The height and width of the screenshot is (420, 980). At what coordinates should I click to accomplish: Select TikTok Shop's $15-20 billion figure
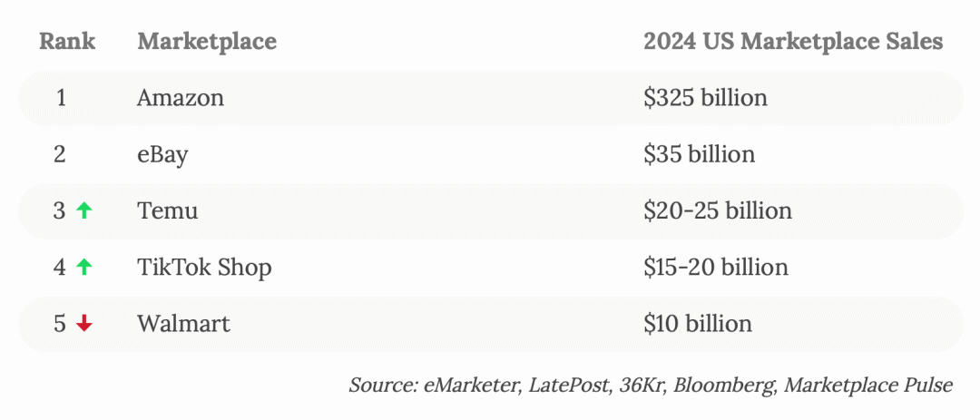click(716, 267)
